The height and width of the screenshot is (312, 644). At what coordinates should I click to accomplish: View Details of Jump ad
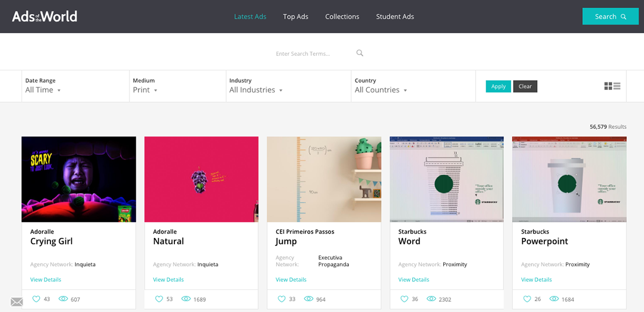point(291,279)
